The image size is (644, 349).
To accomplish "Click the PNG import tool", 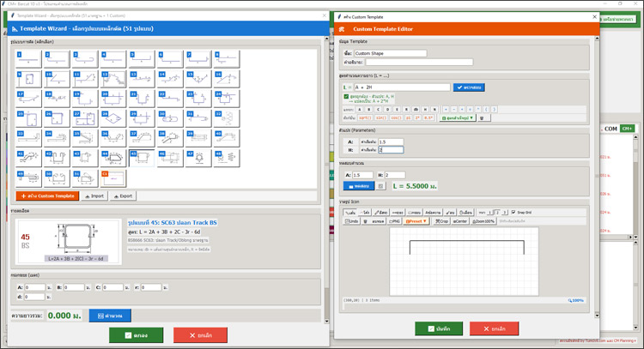I will pos(397,220).
